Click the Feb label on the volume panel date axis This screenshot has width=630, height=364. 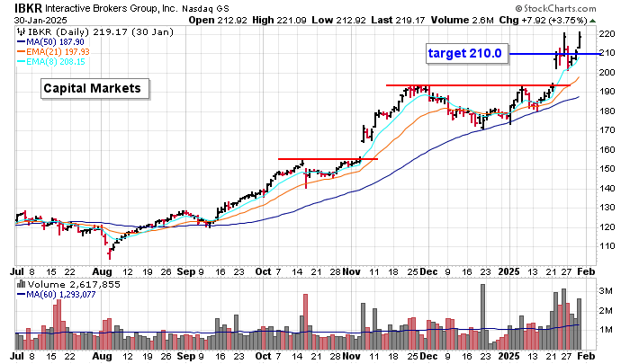click(586, 357)
